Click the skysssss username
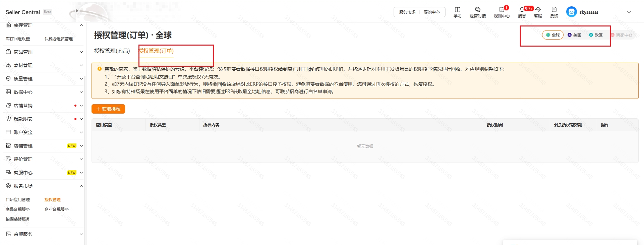Viewport: 644px width, 245px height. coord(589,12)
